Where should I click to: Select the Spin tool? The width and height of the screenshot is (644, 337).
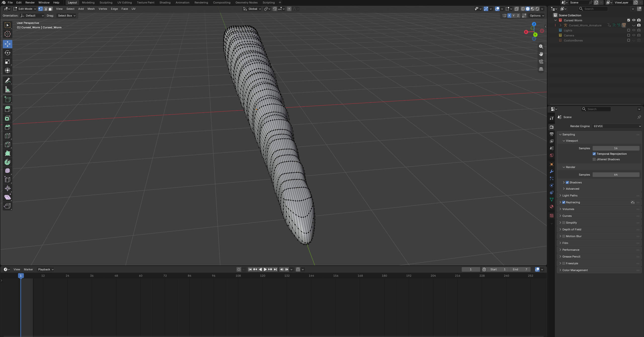8,162
